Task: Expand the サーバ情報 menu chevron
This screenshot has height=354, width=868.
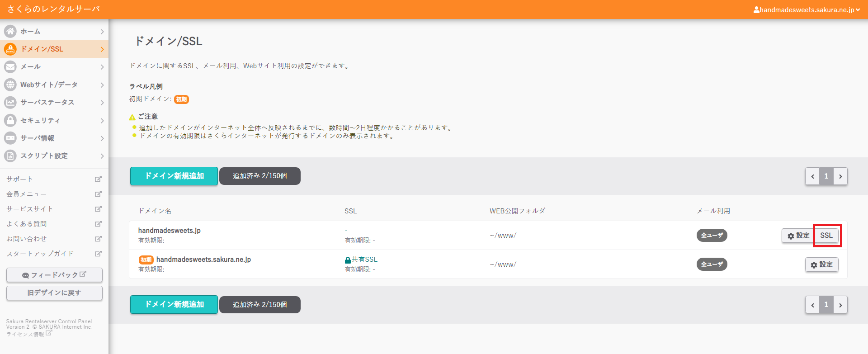Action: click(x=102, y=138)
